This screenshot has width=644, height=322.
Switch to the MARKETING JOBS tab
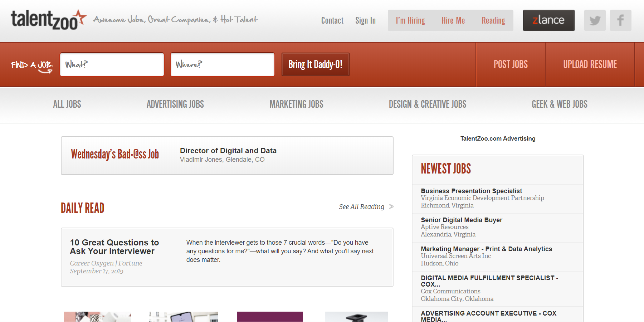point(296,104)
